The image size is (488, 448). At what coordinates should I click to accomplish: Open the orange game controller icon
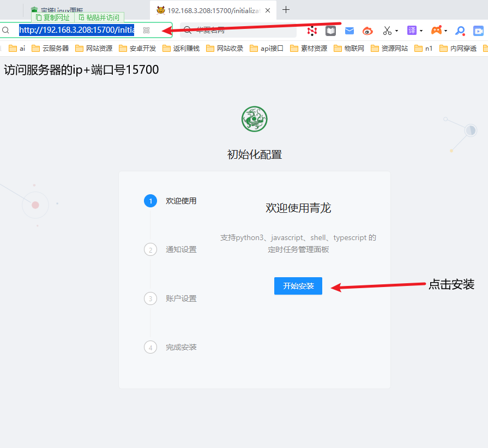coord(436,31)
